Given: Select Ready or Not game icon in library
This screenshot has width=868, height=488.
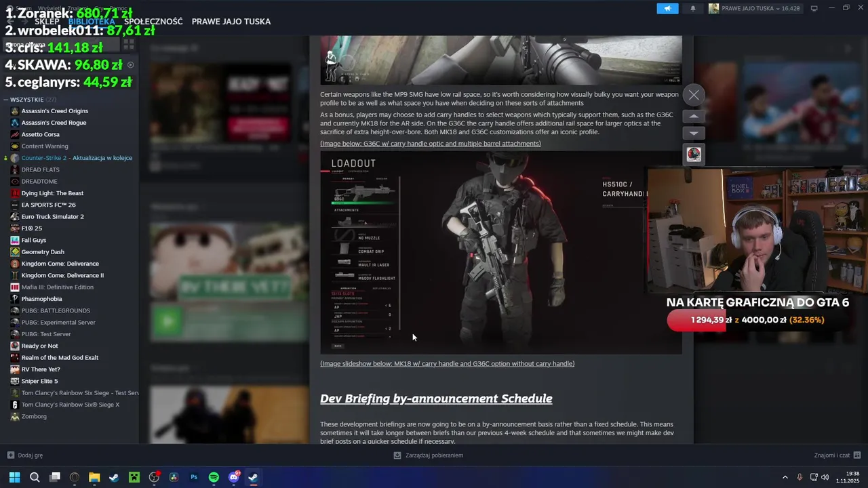Looking at the screenshot, I should point(15,346).
